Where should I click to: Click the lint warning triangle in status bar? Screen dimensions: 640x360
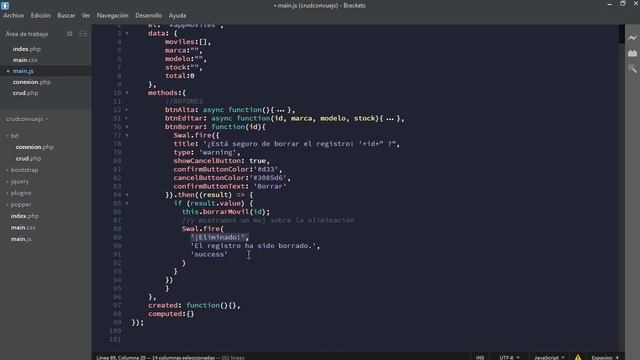click(x=578, y=357)
